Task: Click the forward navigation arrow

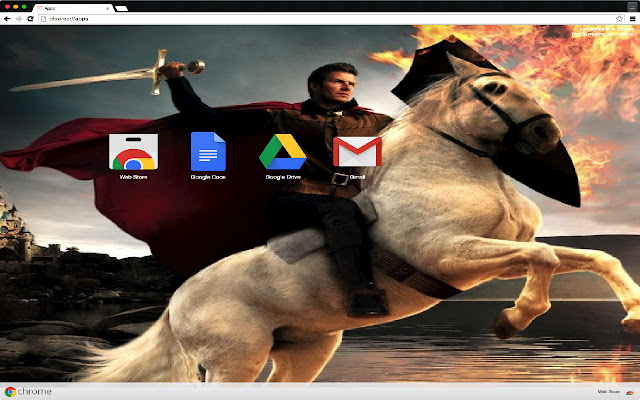Action: tap(19, 19)
